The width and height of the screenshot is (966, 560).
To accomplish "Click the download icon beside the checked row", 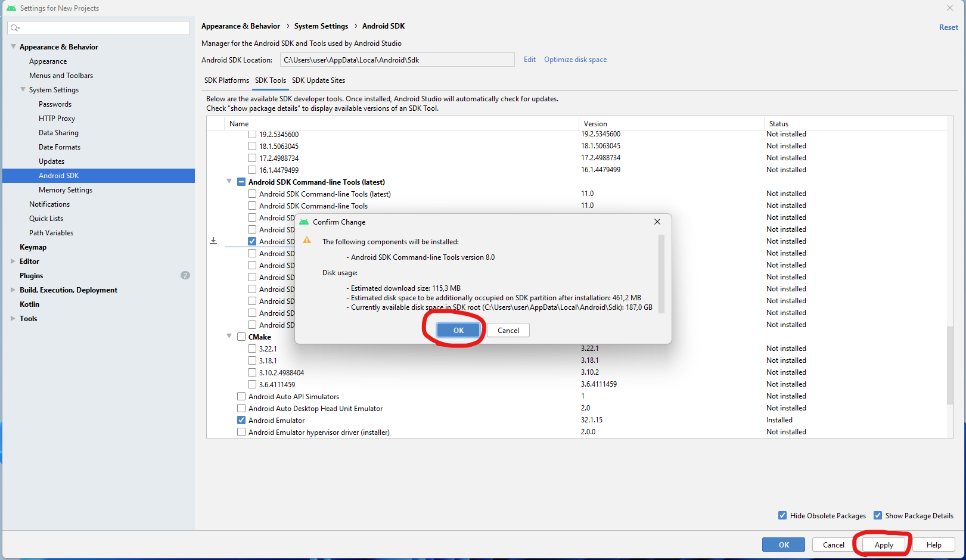I will coord(213,241).
